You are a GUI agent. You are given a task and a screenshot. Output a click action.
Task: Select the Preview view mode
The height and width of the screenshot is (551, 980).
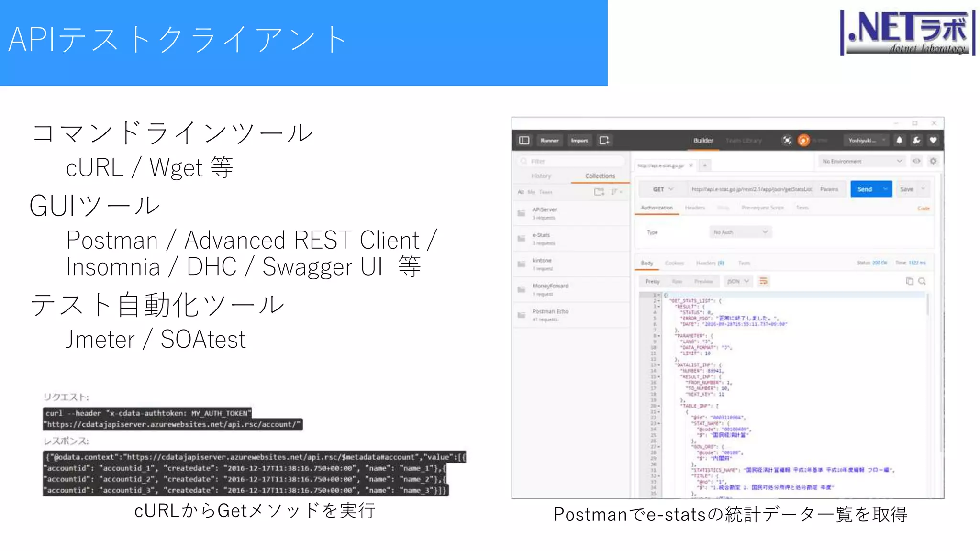coord(703,281)
